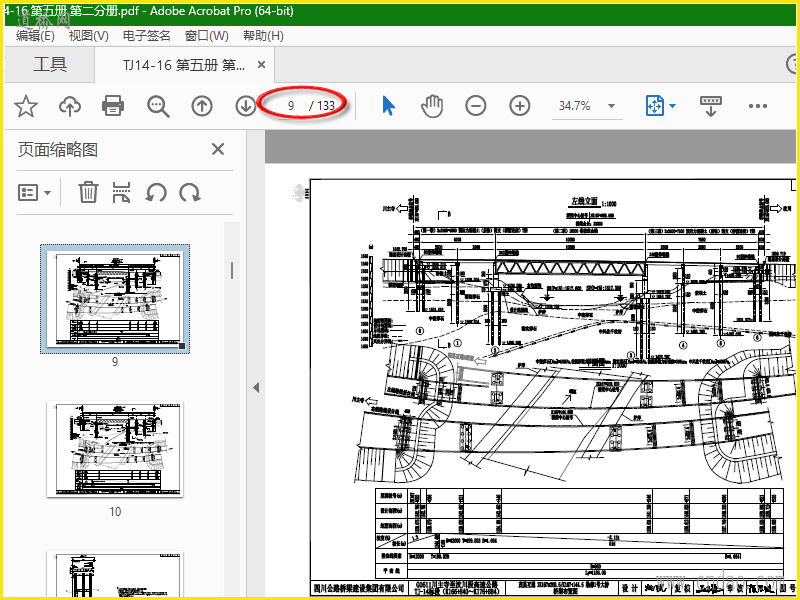Activate the hand pan tool
800x600 pixels.
pyautogui.click(x=432, y=106)
